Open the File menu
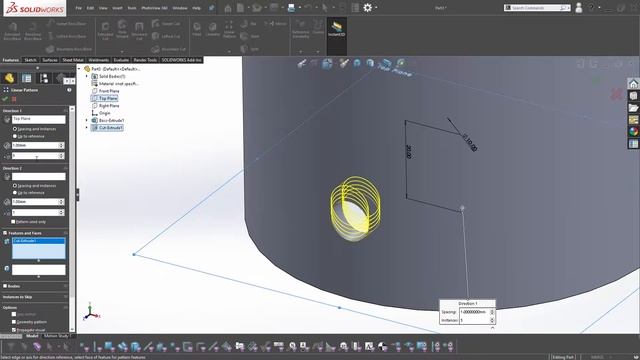The width and height of the screenshot is (640, 360). pos(78,8)
